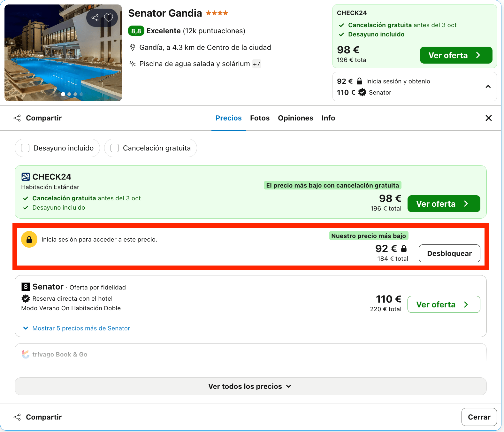Open the Opiniones tab
Screen dimensions: 504x432
point(295,118)
